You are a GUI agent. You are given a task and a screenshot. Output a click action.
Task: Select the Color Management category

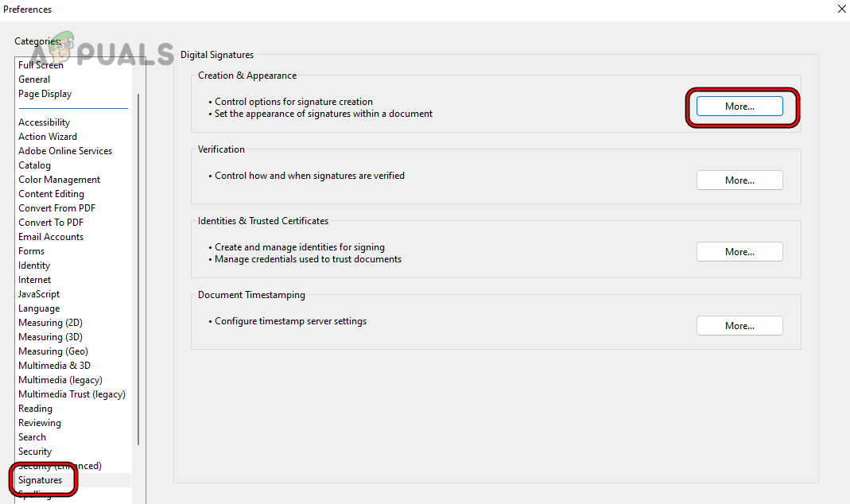pos(59,179)
